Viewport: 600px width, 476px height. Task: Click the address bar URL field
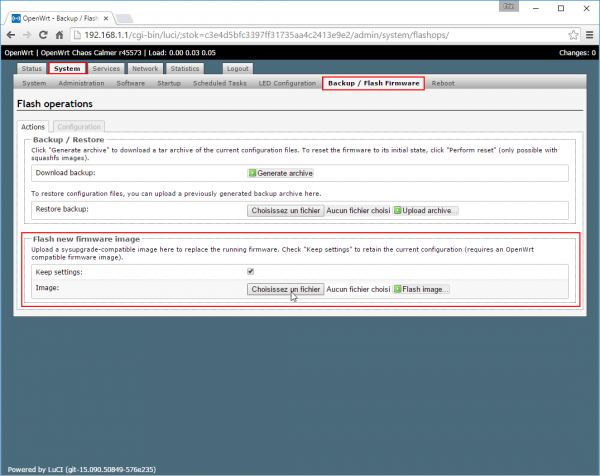(300, 34)
